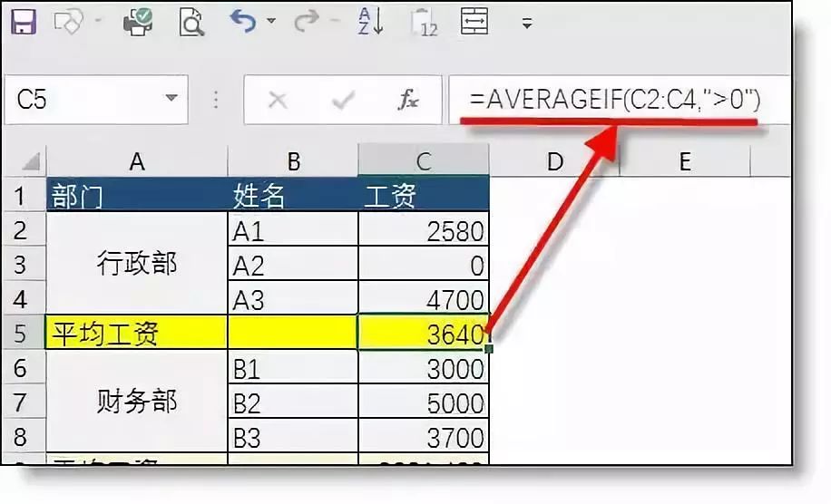Click yellow cell 平均工资 in row 5
This screenshot has width=831, height=504.
(x=137, y=334)
